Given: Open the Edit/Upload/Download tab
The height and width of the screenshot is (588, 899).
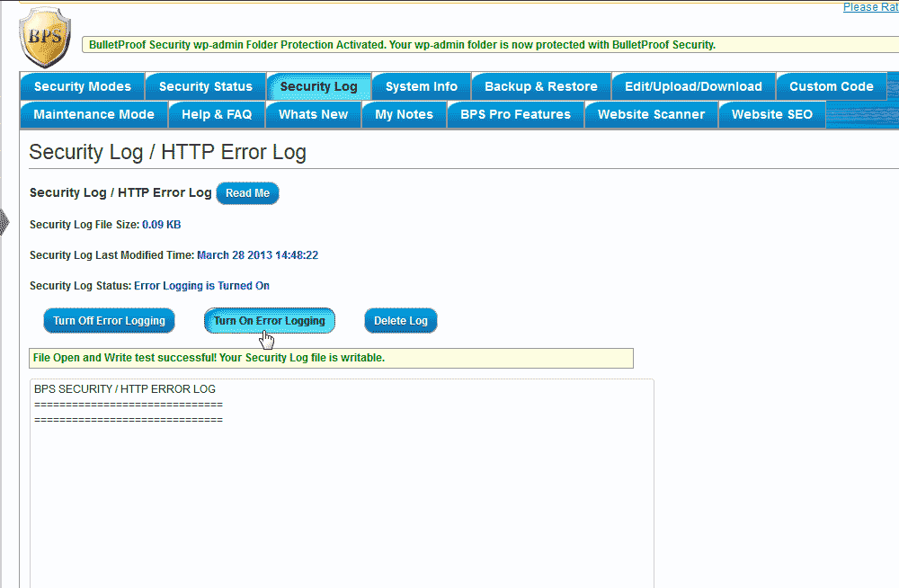Looking at the screenshot, I should 694,86.
